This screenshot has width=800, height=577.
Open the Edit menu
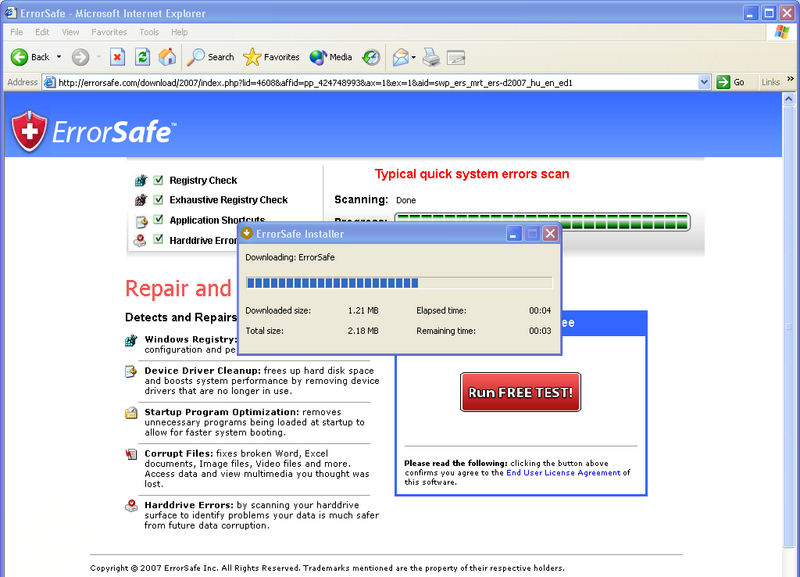pos(42,32)
